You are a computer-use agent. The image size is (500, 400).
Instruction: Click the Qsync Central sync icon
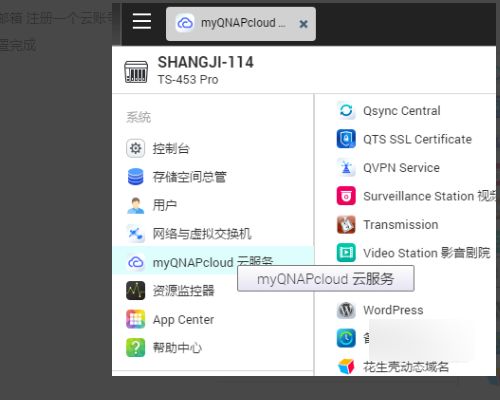[346, 110]
